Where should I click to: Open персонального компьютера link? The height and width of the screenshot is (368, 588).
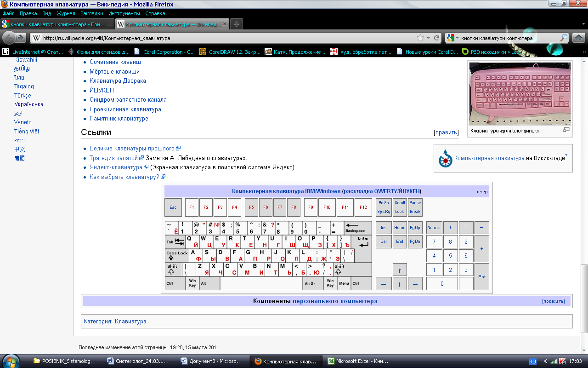click(x=335, y=301)
